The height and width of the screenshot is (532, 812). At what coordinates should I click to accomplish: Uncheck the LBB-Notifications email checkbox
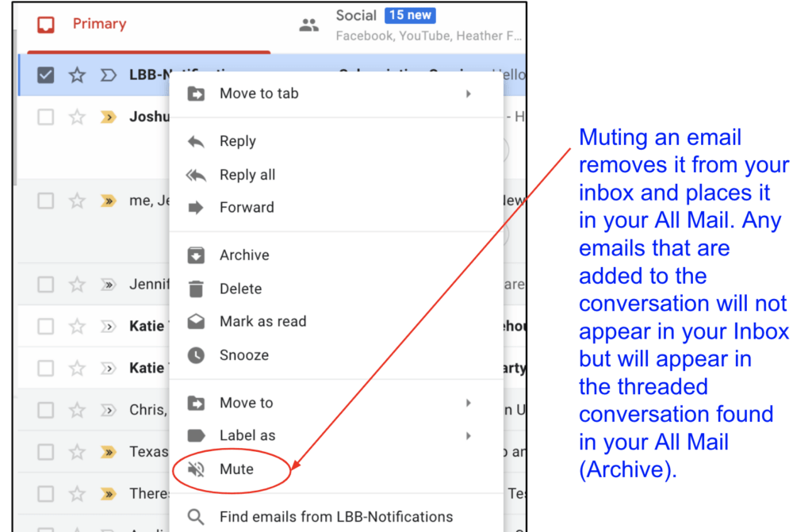[45, 74]
